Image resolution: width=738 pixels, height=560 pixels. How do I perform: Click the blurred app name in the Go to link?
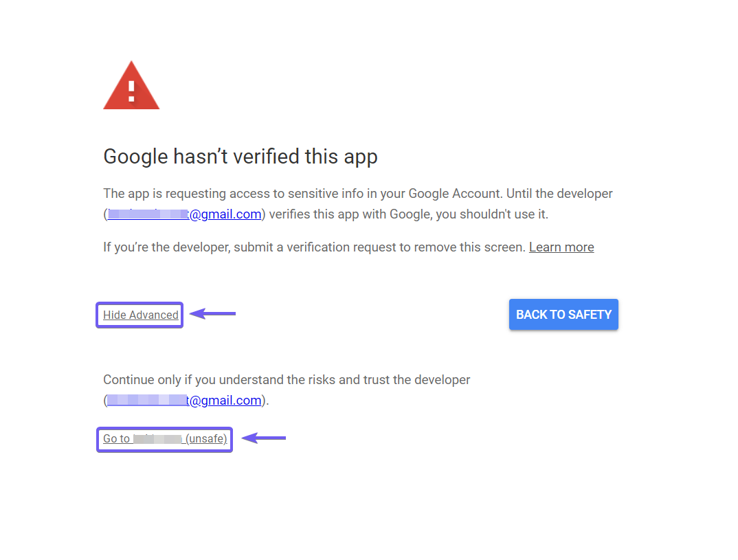[157, 438]
